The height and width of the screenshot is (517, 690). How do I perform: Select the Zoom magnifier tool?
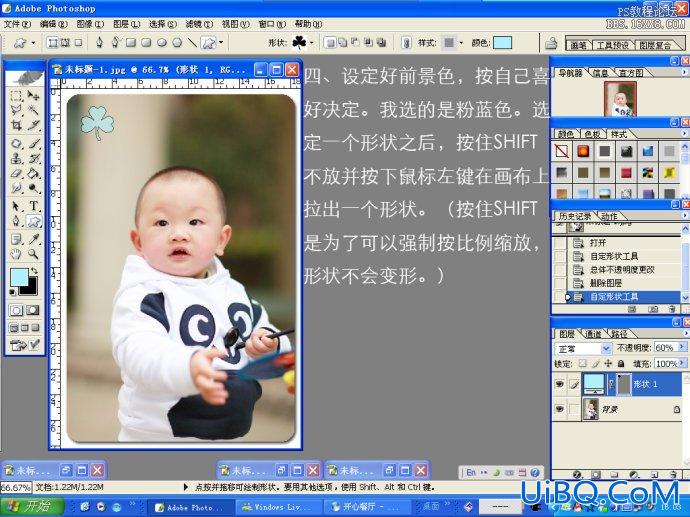[33, 254]
